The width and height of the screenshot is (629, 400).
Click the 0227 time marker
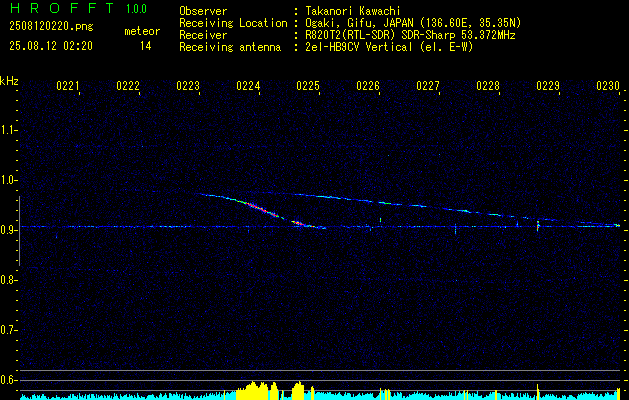[428, 86]
